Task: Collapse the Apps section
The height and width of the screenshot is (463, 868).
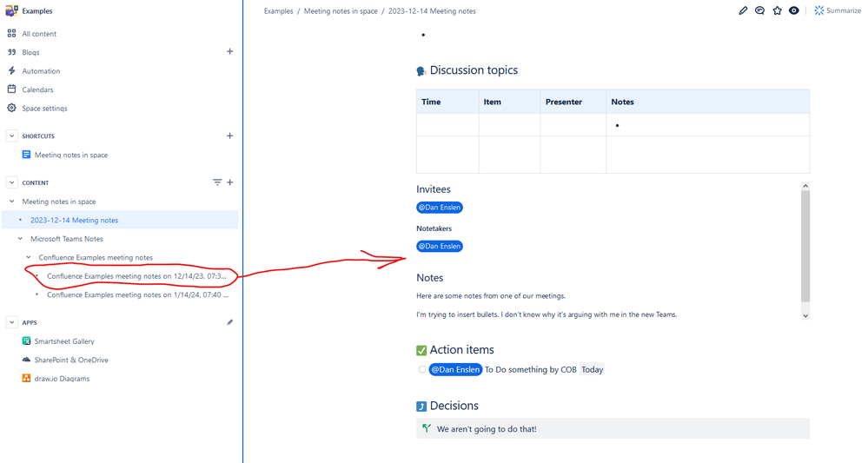Action: (x=11, y=322)
